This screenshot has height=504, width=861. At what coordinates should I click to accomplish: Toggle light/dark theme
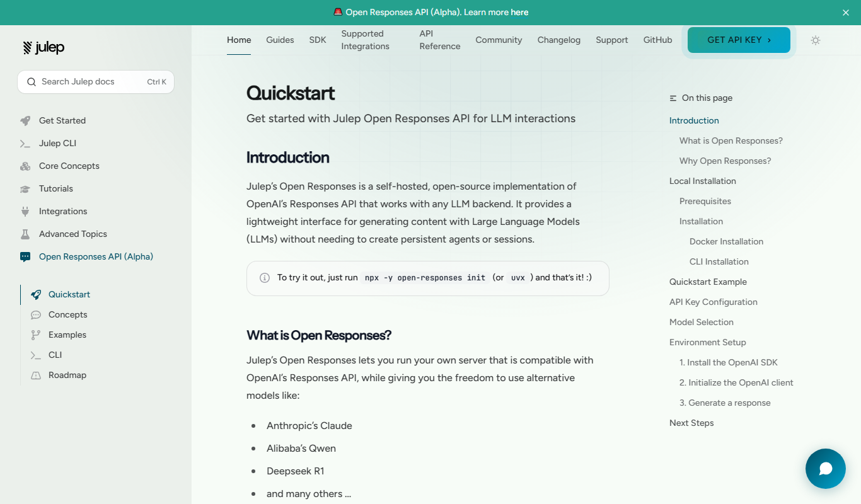(x=816, y=40)
